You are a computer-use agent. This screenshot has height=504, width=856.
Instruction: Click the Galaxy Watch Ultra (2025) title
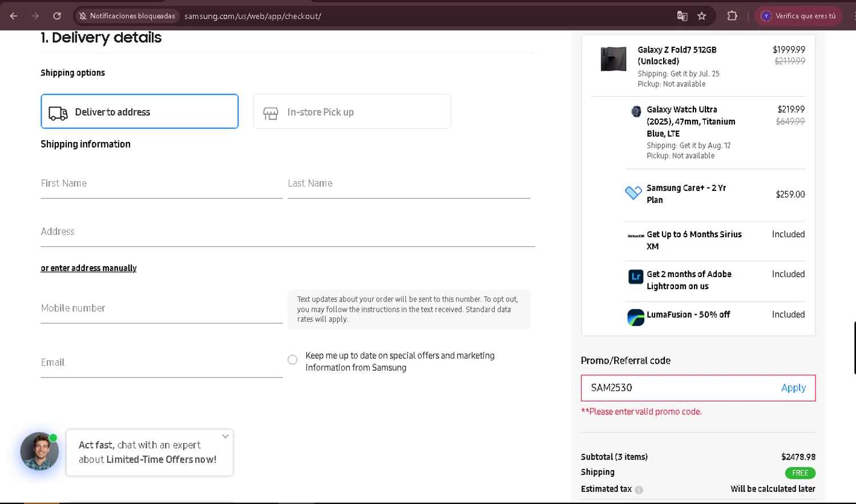tap(691, 121)
